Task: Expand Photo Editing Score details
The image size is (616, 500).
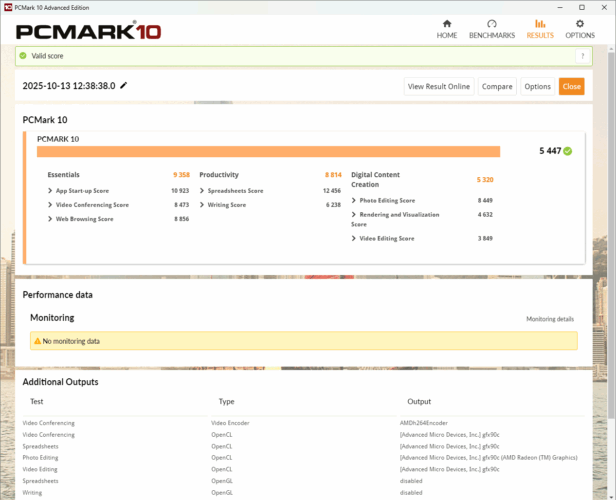Action: 354,200
